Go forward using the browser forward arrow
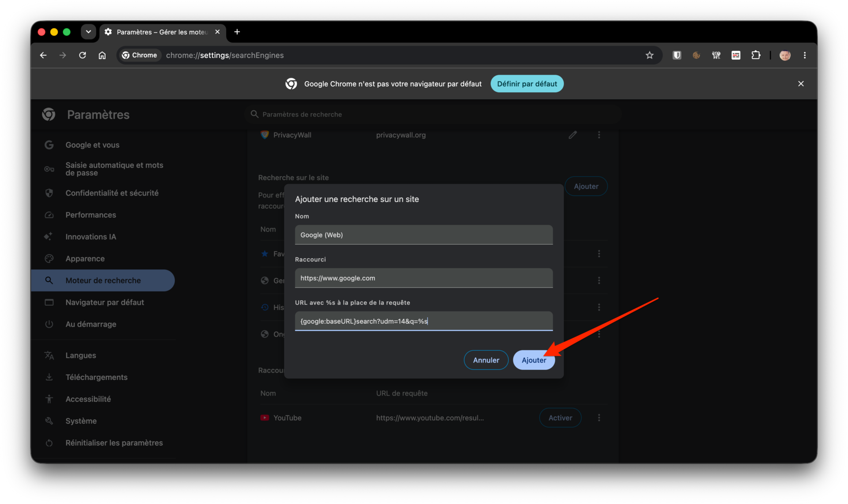Screen dimensions: 848x504 coord(62,55)
